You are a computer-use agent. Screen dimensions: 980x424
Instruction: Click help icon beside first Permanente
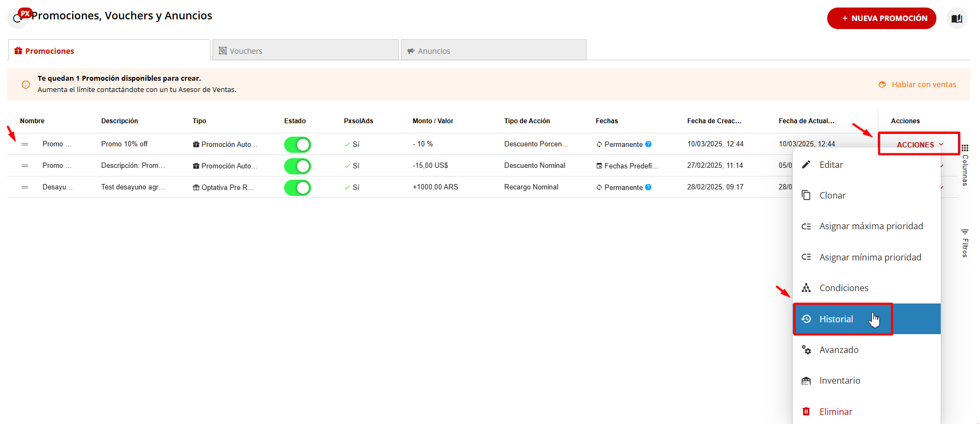648,144
